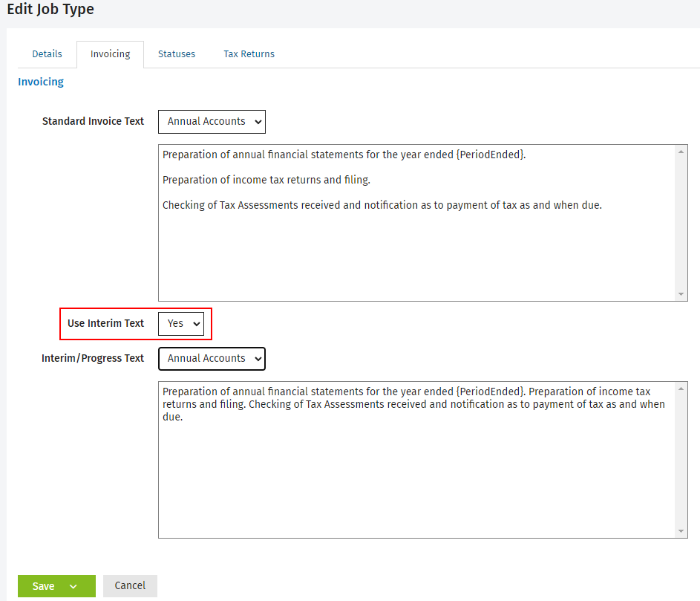
Task: Switch to the Statuses tab
Action: (176, 53)
